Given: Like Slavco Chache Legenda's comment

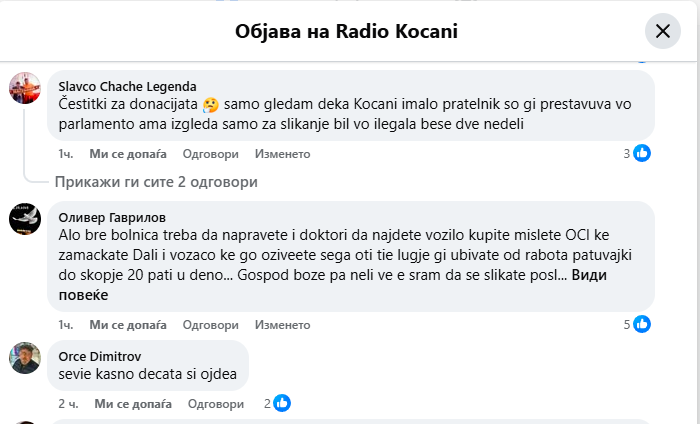Looking at the screenshot, I should 125,154.
